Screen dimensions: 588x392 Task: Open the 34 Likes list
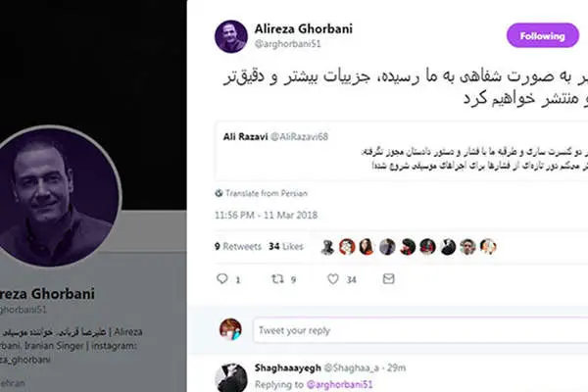click(x=286, y=246)
